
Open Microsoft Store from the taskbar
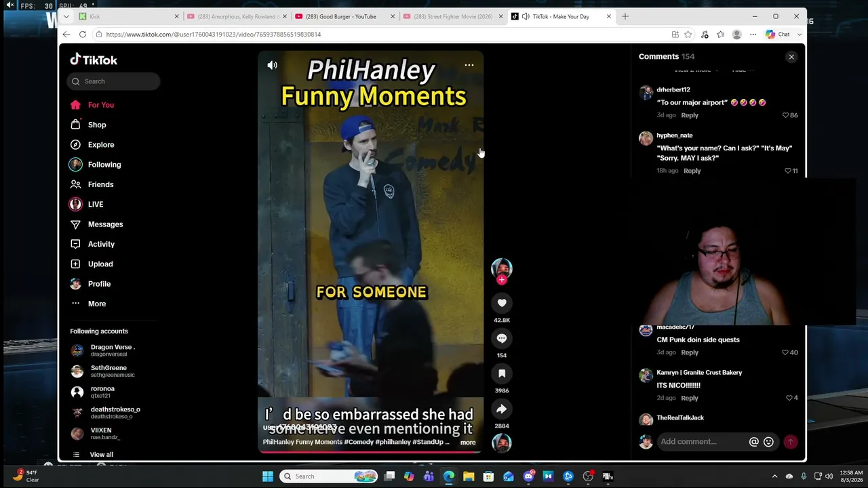tap(488, 476)
